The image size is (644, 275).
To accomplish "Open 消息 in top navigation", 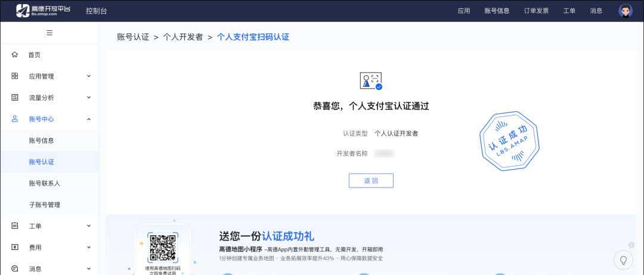I will [x=596, y=11].
